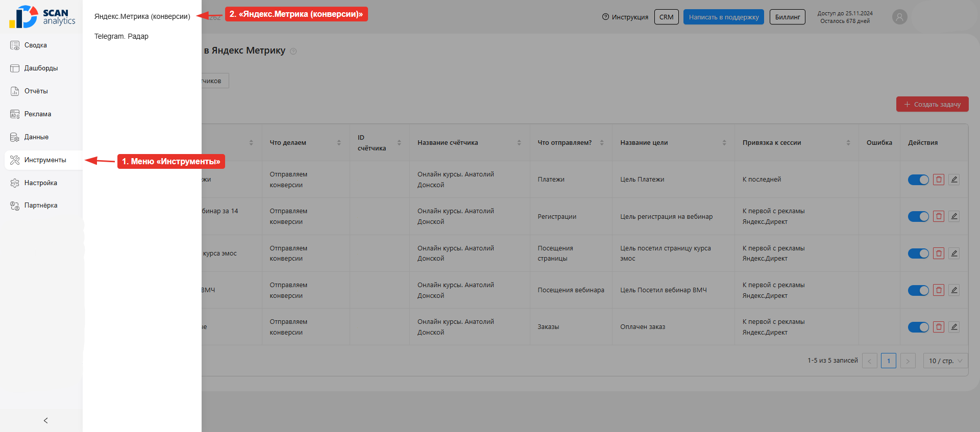
Task: Edit the task with goal Цель Платежи
Action: (954, 180)
